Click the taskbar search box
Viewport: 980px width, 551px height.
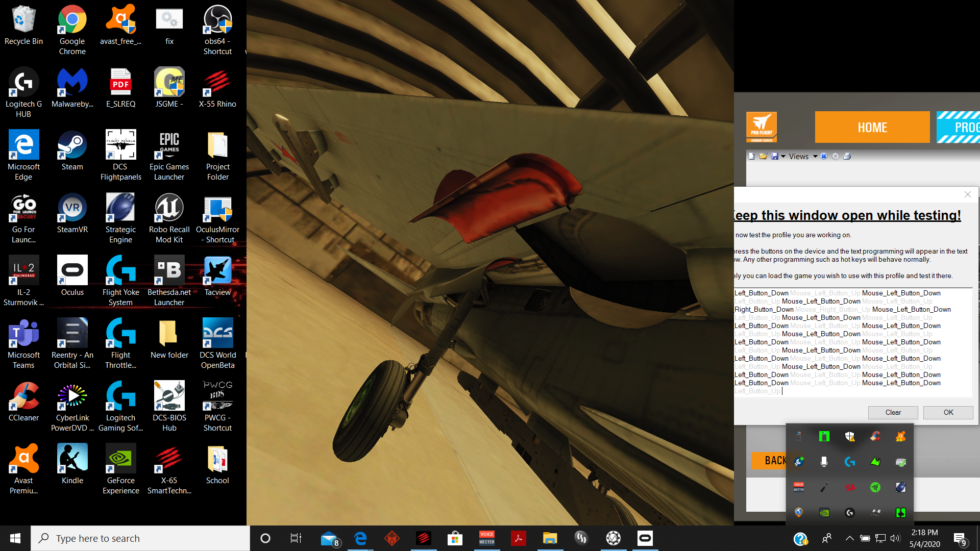140,538
